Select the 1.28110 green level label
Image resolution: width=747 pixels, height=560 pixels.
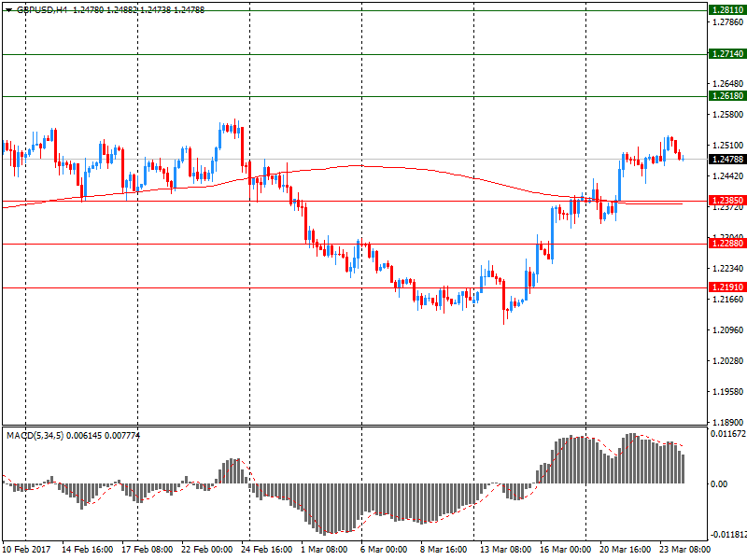(727, 10)
